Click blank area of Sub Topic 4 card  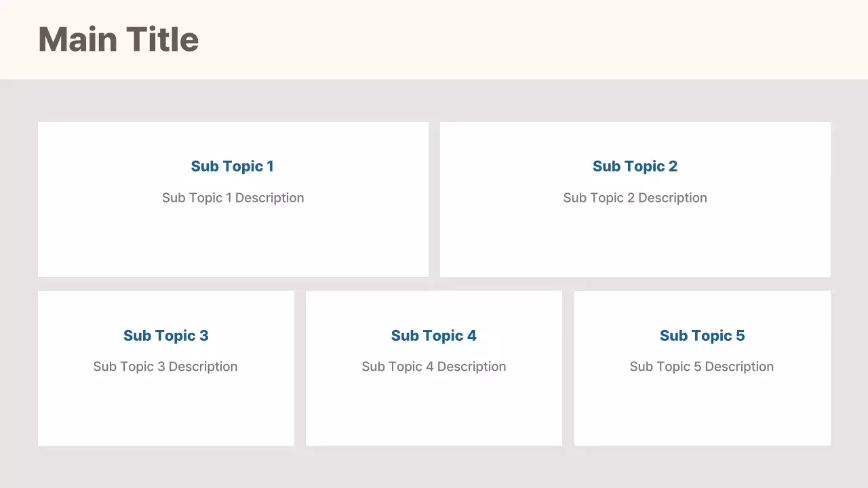[x=433, y=412]
